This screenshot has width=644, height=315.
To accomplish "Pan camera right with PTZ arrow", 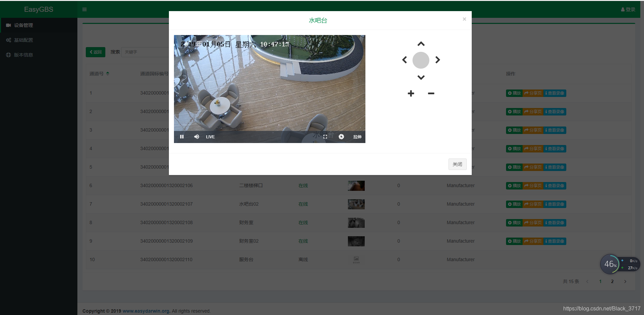I will point(437,60).
